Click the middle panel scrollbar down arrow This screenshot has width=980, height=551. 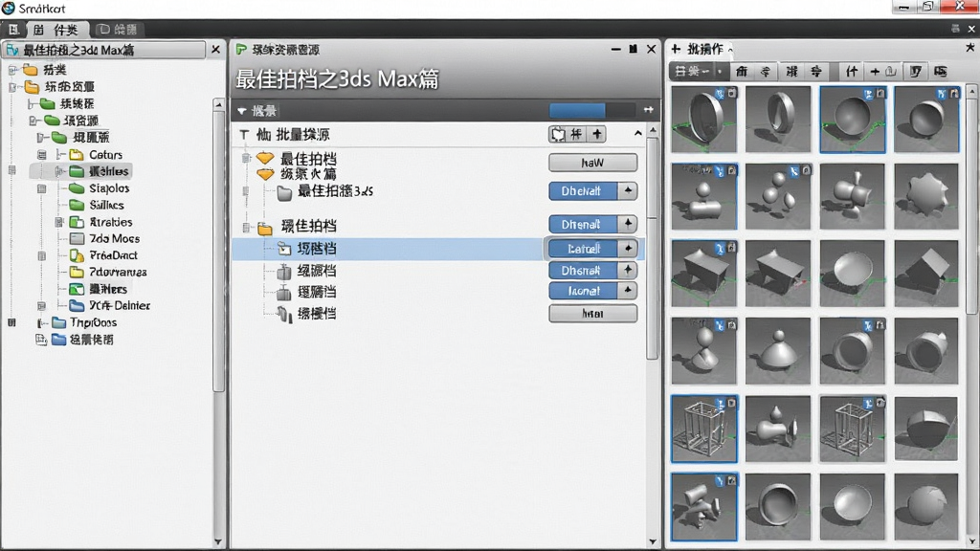click(x=653, y=541)
